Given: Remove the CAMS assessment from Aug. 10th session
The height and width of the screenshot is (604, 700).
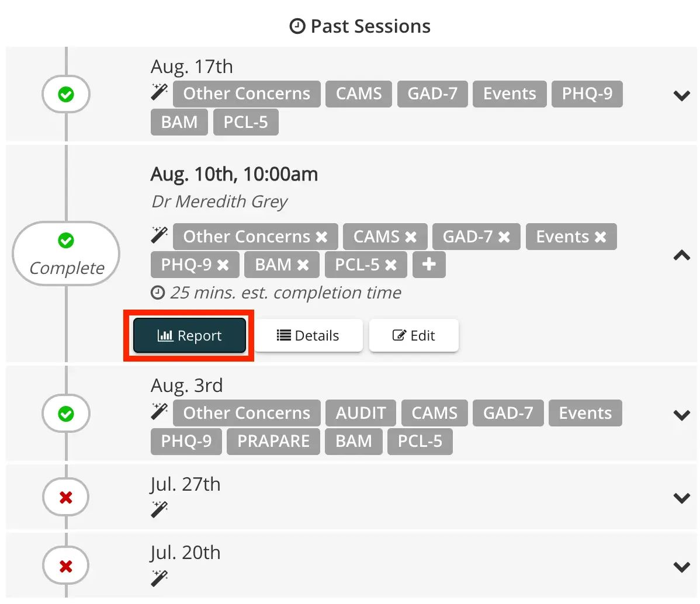Looking at the screenshot, I should point(412,237).
